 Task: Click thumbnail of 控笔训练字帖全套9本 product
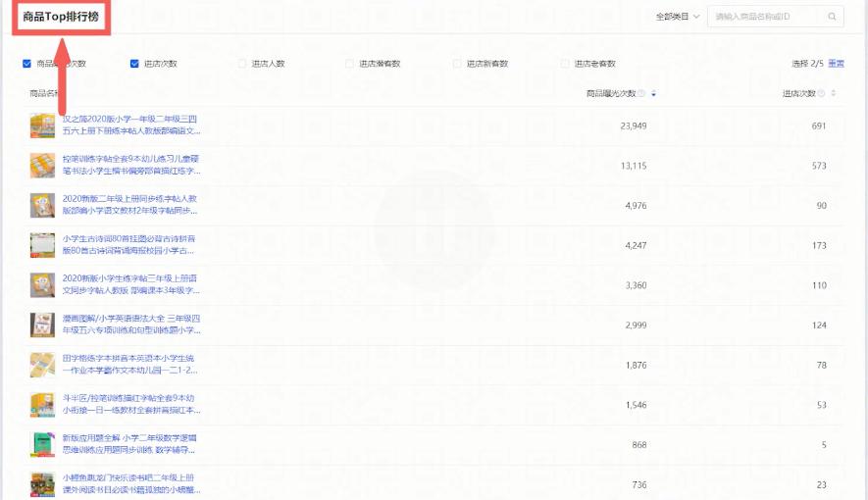coord(42,166)
